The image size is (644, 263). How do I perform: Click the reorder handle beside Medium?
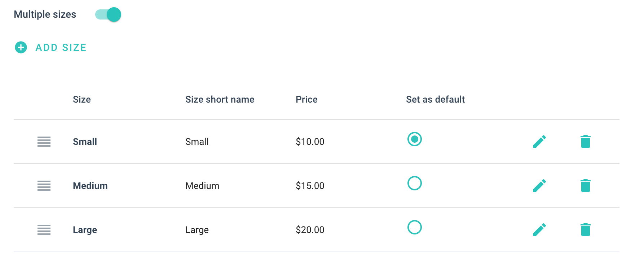pyautogui.click(x=44, y=186)
